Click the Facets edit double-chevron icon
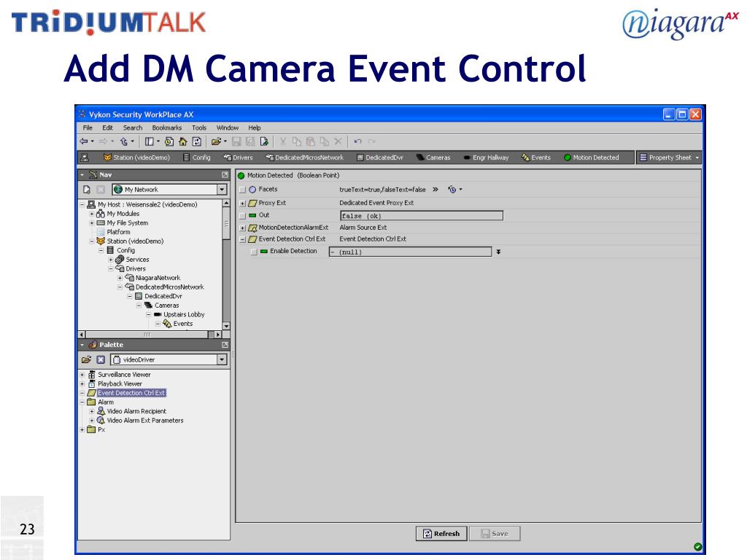Viewport: 747px width, 560px height. click(436, 190)
